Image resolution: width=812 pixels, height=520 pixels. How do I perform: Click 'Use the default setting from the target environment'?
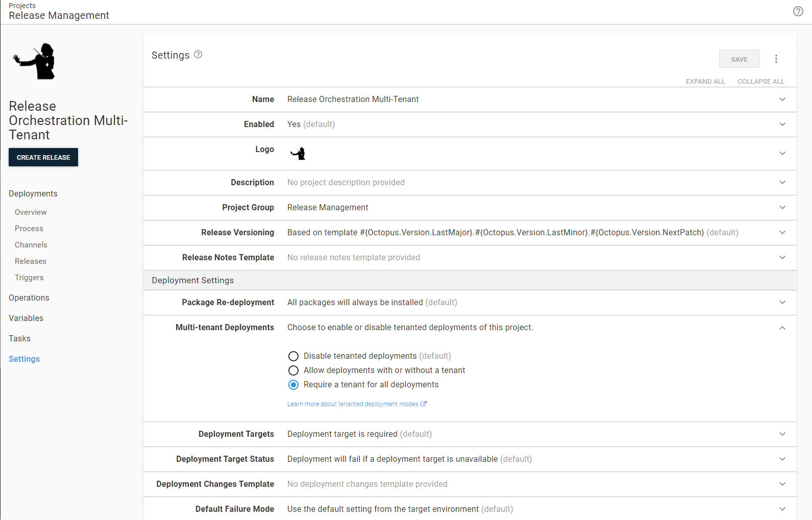[383, 509]
